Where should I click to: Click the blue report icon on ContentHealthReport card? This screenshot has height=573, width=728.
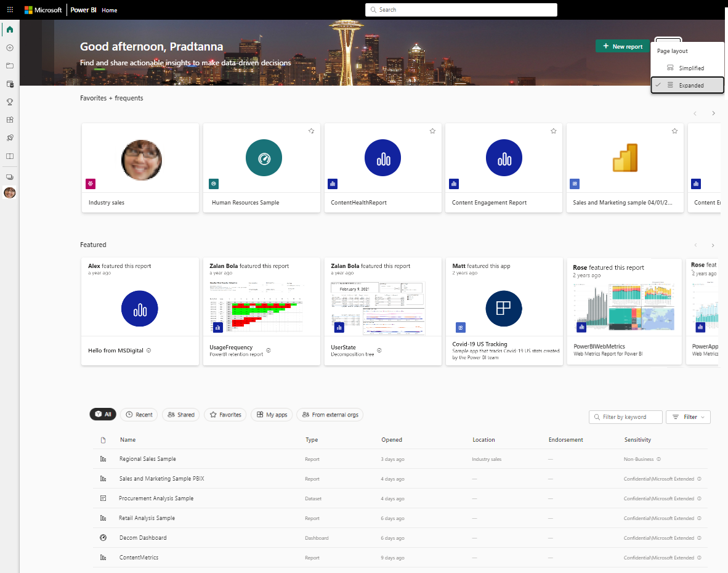[x=383, y=158]
